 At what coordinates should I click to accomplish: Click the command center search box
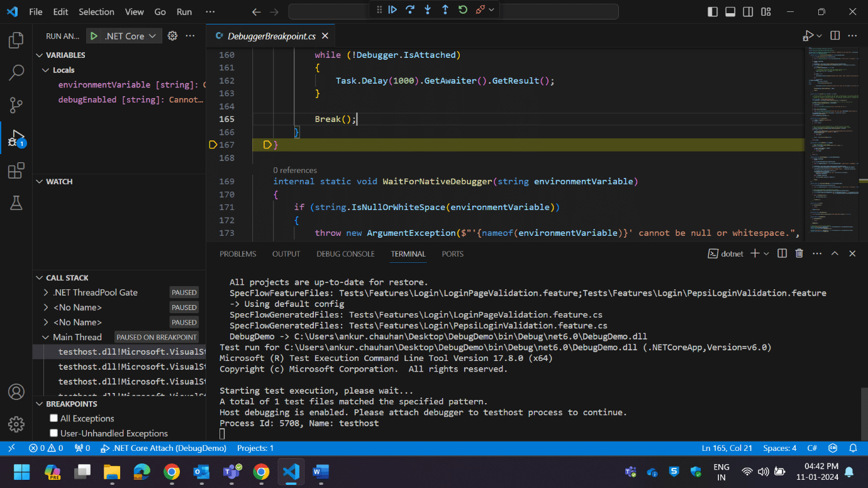[453, 12]
